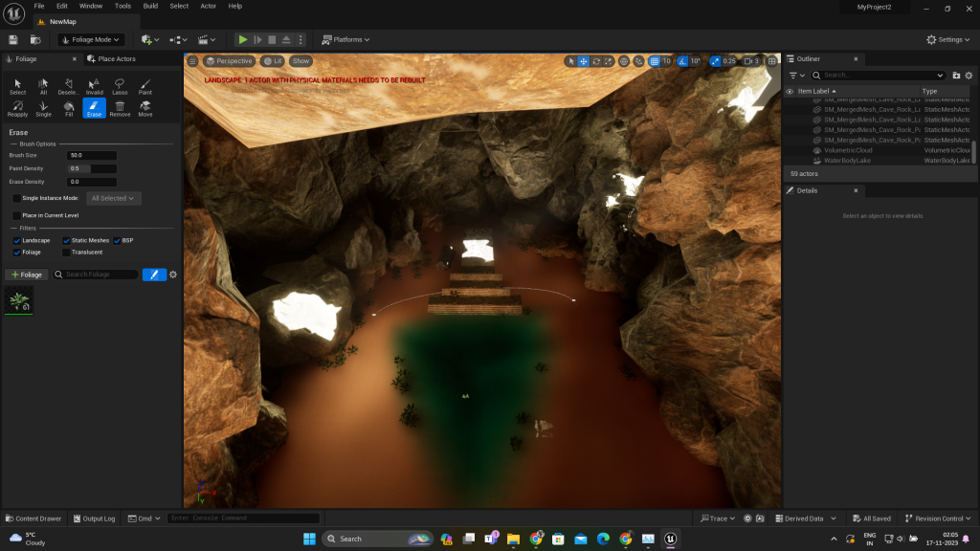This screenshot has width=980, height=551.
Task: Uncheck the BSP filter
Action: tap(117, 240)
